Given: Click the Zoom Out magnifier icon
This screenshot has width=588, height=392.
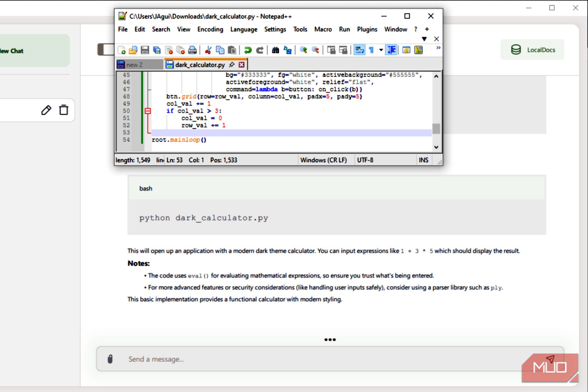Looking at the screenshot, I should pyautogui.click(x=315, y=50).
